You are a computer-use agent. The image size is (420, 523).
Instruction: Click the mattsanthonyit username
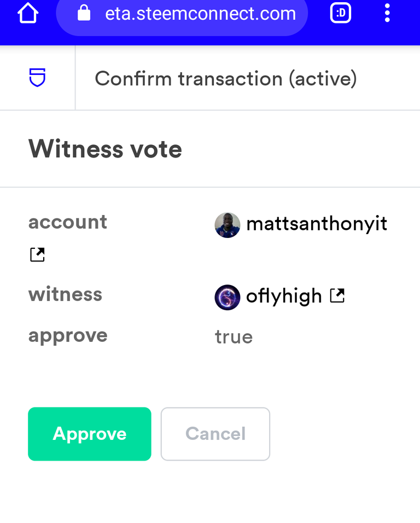click(317, 224)
